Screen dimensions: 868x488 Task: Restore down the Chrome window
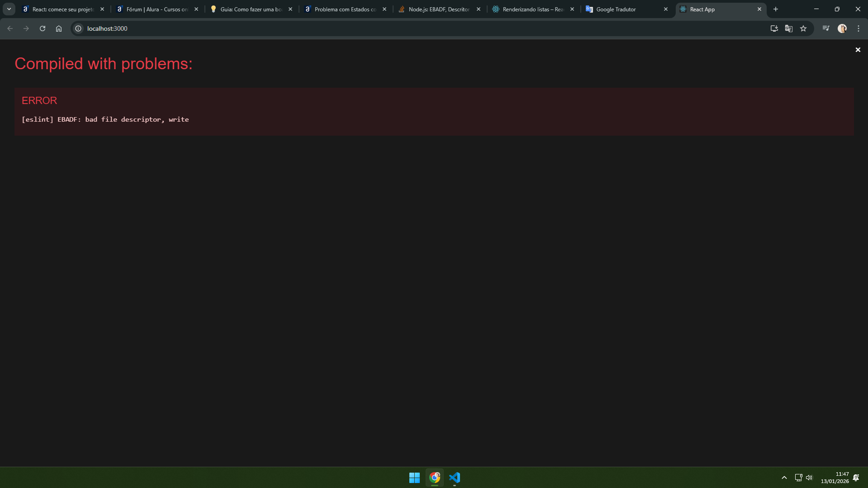(x=837, y=9)
